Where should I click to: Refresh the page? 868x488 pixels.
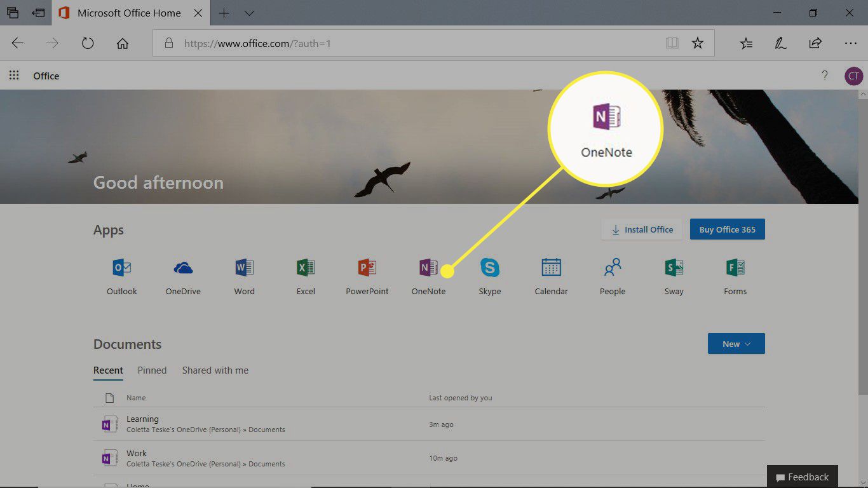(88, 43)
